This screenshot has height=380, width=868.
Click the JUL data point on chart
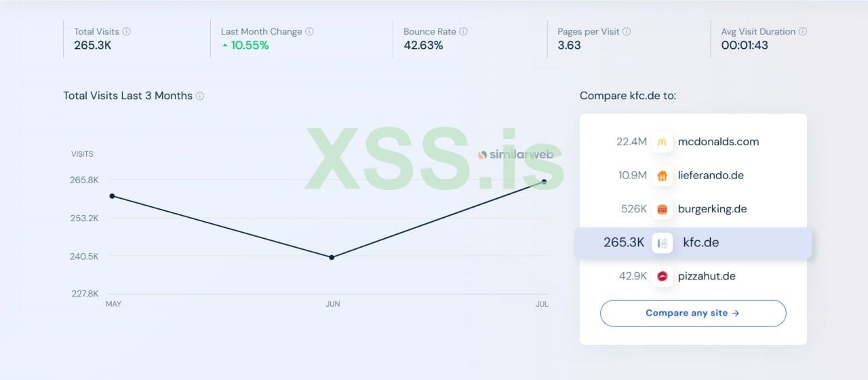tap(544, 181)
